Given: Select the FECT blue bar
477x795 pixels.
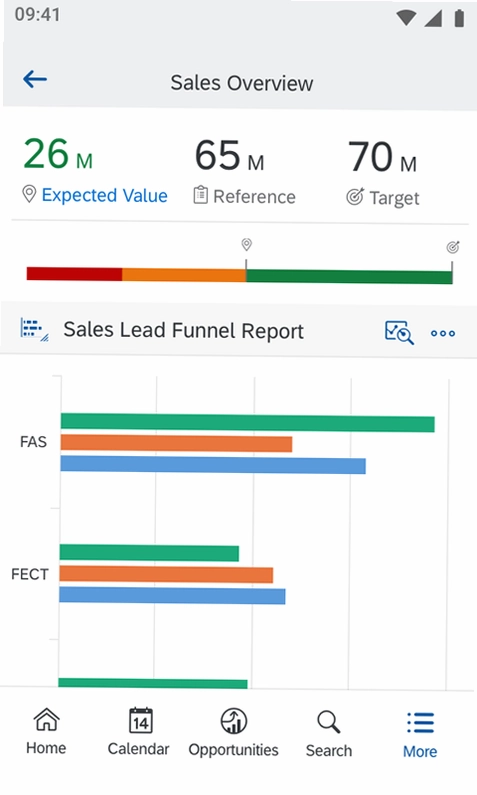Looking at the screenshot, I should click(172, 596).
